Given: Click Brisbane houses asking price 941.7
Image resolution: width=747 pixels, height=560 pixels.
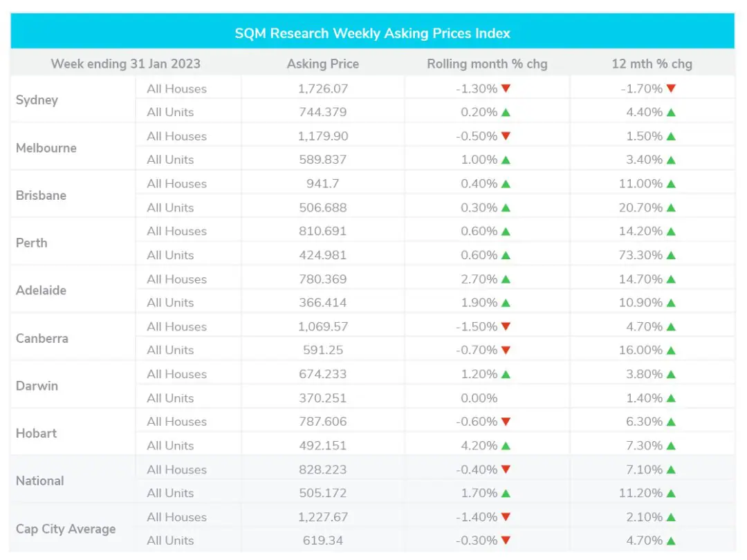Looking at the screenshot, I should tap(323, 184).
